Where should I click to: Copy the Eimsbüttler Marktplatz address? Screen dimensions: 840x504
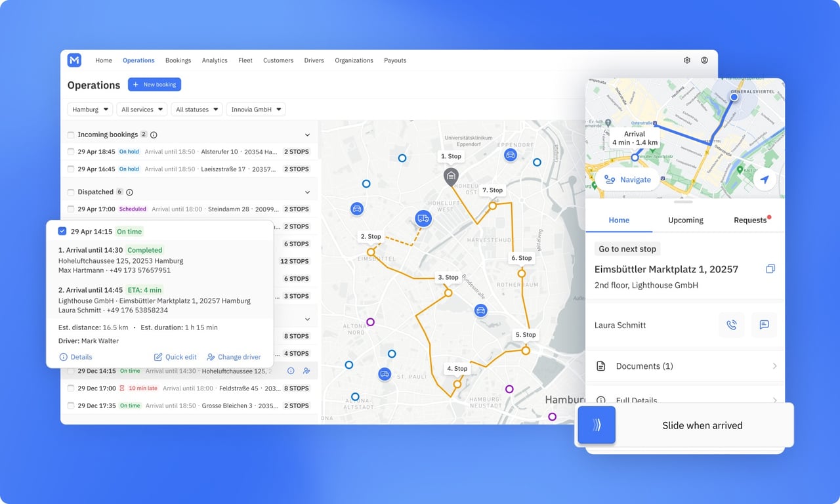770,269
